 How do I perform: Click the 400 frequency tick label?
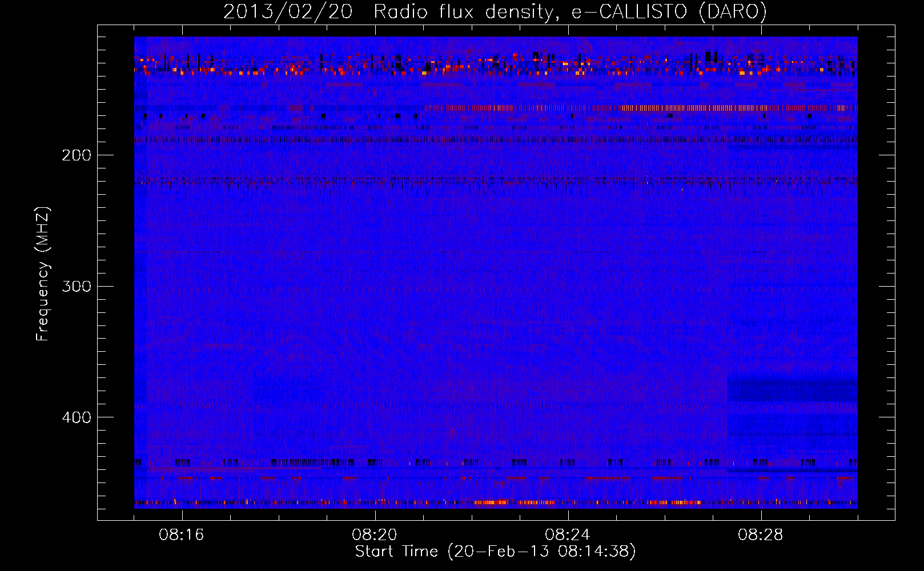pos(77,417)
